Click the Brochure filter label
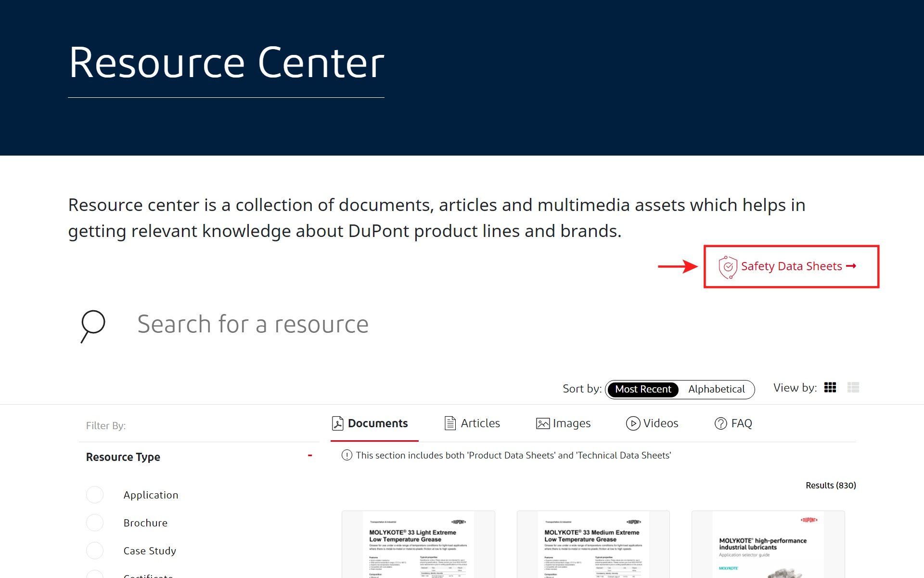 (x=145, y=523)
